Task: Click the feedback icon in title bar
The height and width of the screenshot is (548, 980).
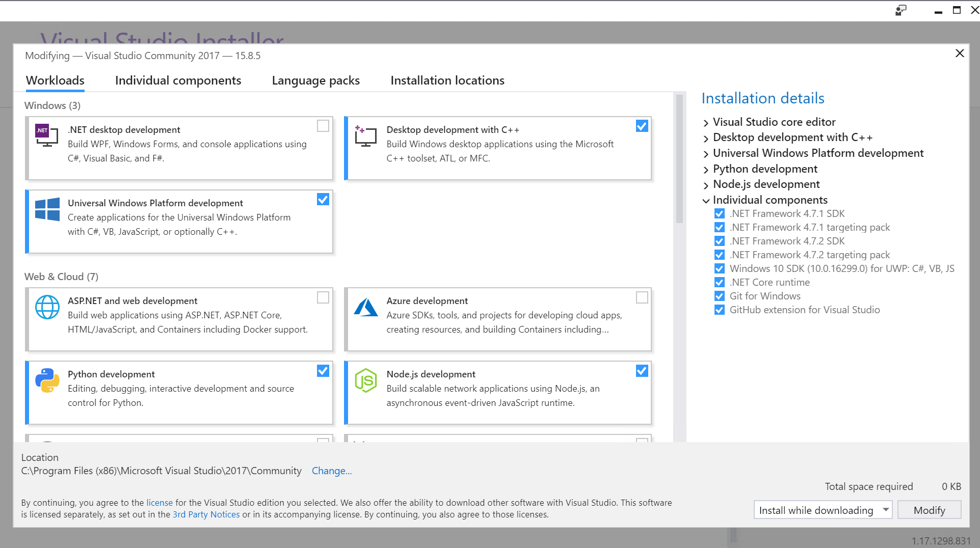Action: [901, 10]
